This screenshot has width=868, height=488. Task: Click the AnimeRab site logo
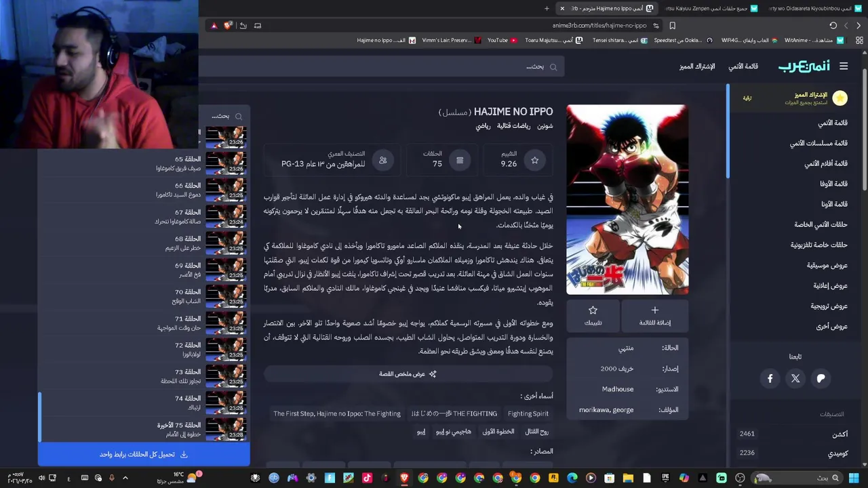click(x=804, y=66)
